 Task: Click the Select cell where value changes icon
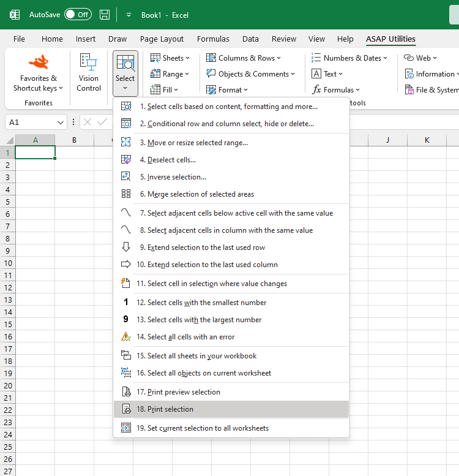126,283
